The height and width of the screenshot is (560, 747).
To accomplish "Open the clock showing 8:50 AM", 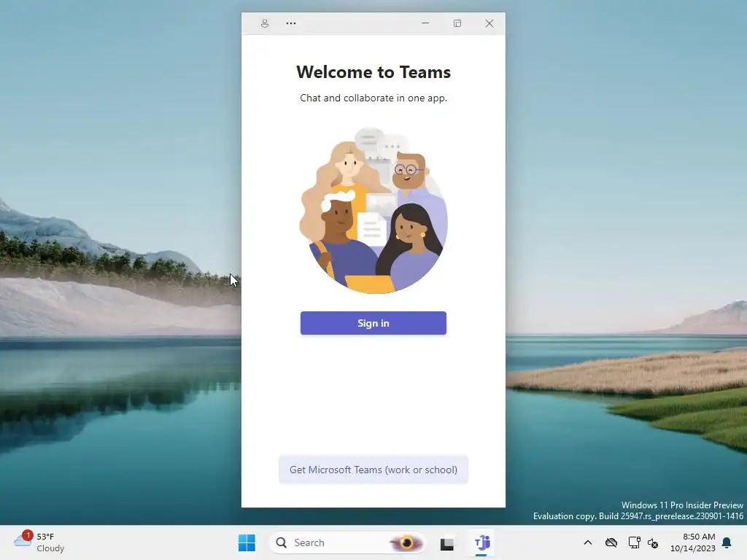I will pyautogui.click(x=693, y=542).
